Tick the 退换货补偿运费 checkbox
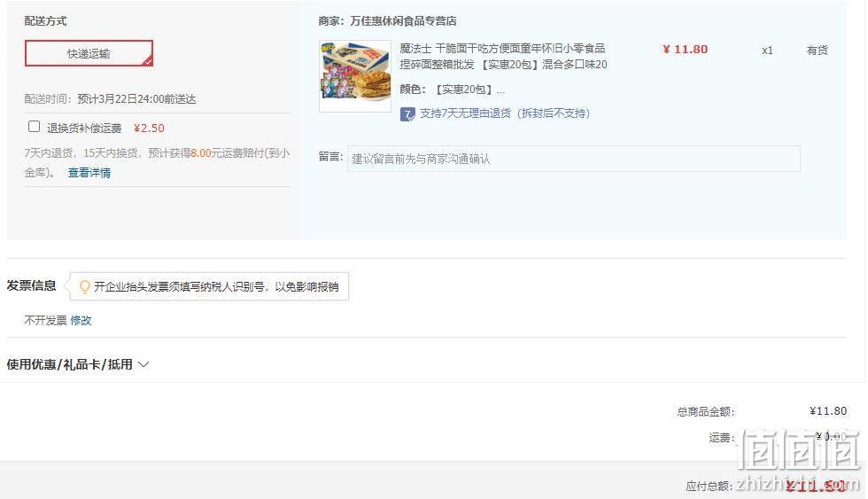This screenshot has width=868, height=499. coord(34,127)
